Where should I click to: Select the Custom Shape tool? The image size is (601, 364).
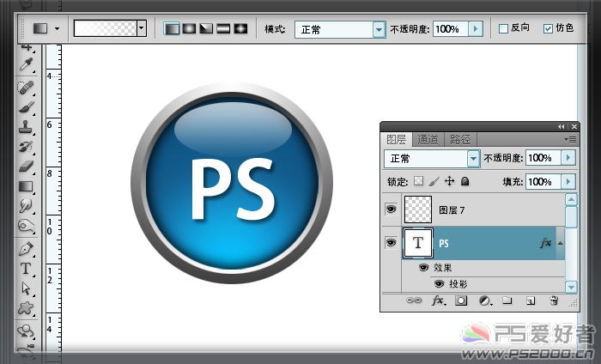tap(26, 308)
